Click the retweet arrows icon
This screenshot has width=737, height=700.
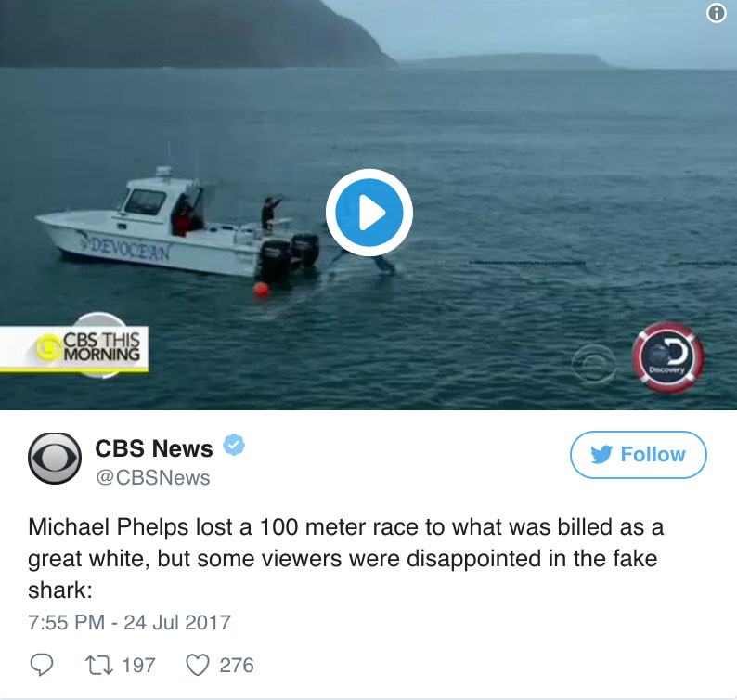tap(99, 666)
